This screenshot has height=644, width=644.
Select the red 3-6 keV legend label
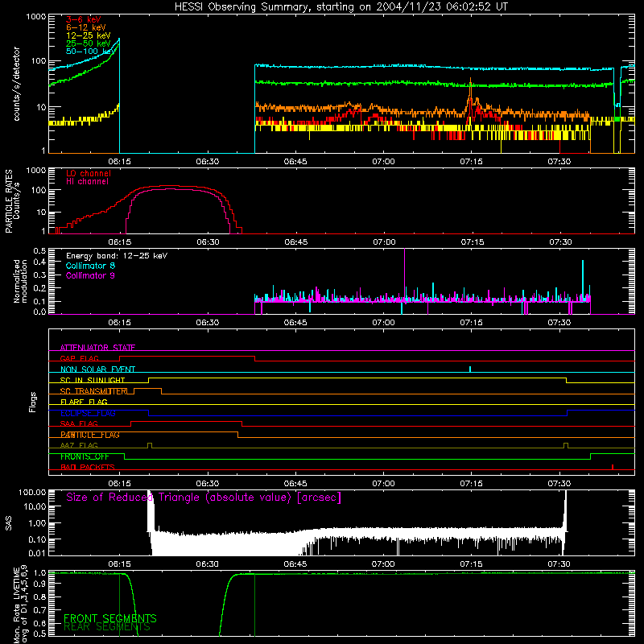[x=84, y=19]
